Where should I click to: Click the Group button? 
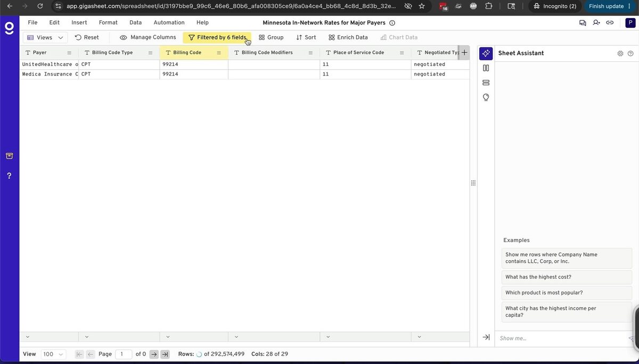pos(271,38)
